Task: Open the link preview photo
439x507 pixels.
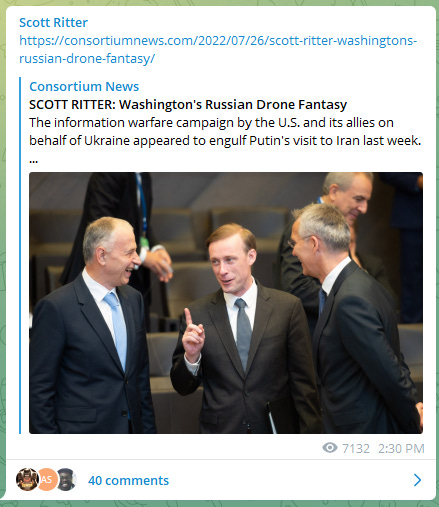Action: (226, 303)
